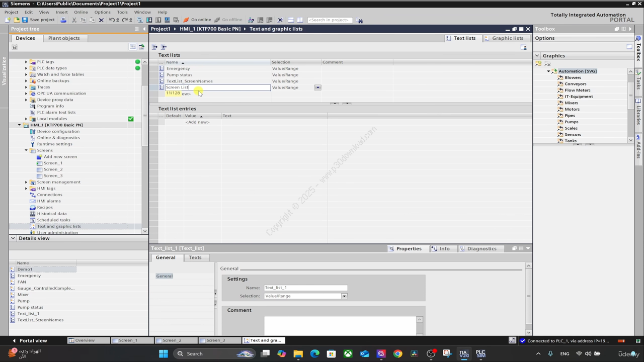Screen dimensions: 644x362
Task: Open the Options menu
Action: 102,12
